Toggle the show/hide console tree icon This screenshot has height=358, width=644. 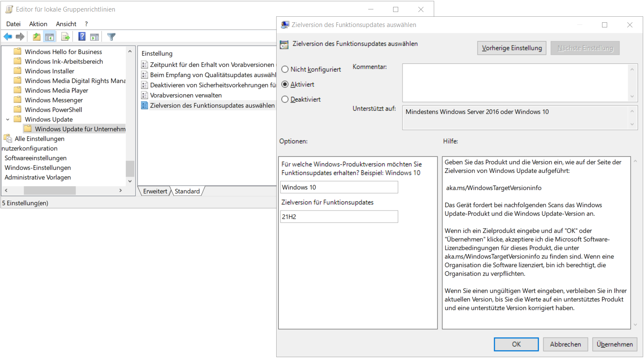50,37
